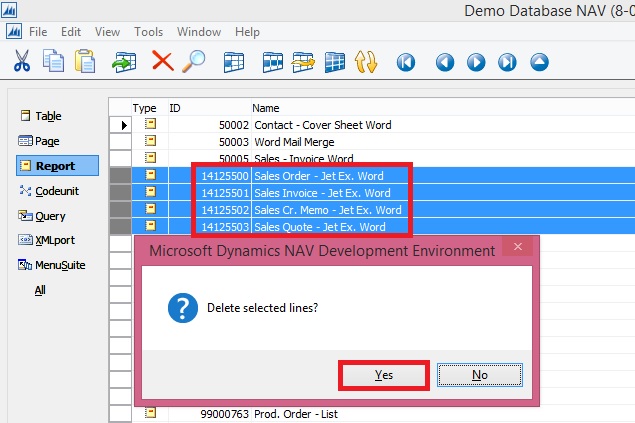Close the Delete selected lines dialog
Screen dimensions: 635x423
pos(518,247)
